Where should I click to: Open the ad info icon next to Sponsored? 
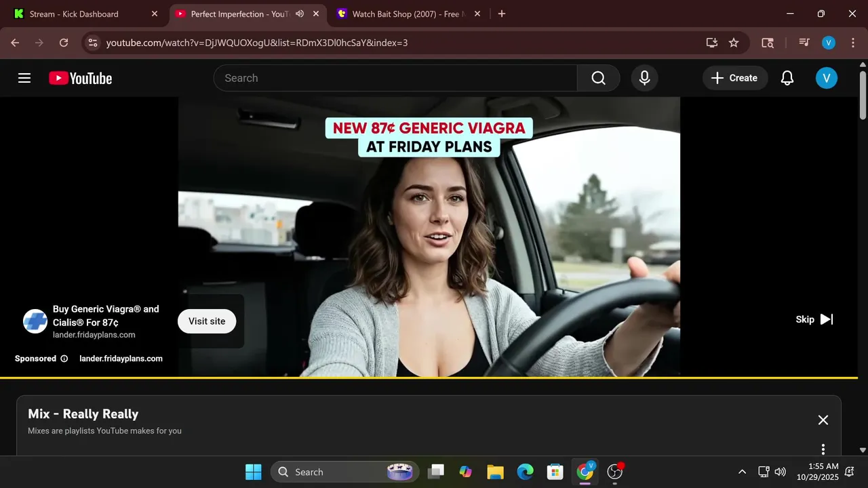tap(64, 359)
